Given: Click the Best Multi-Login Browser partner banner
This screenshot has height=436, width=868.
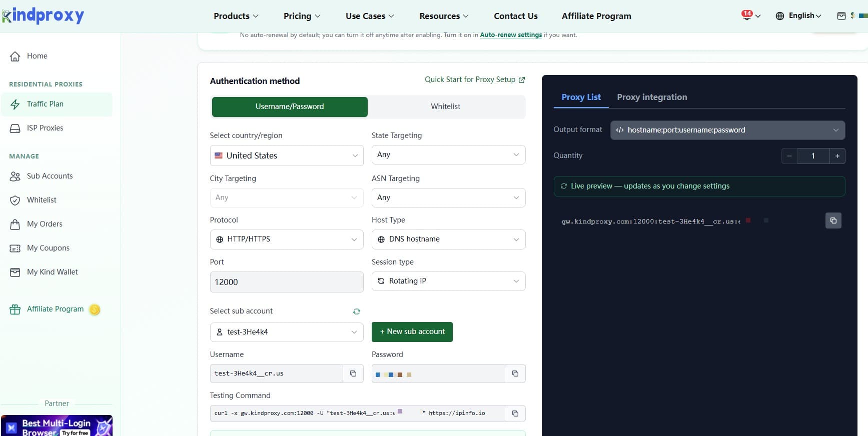Looking at the screenshot, I should (57, 426).
